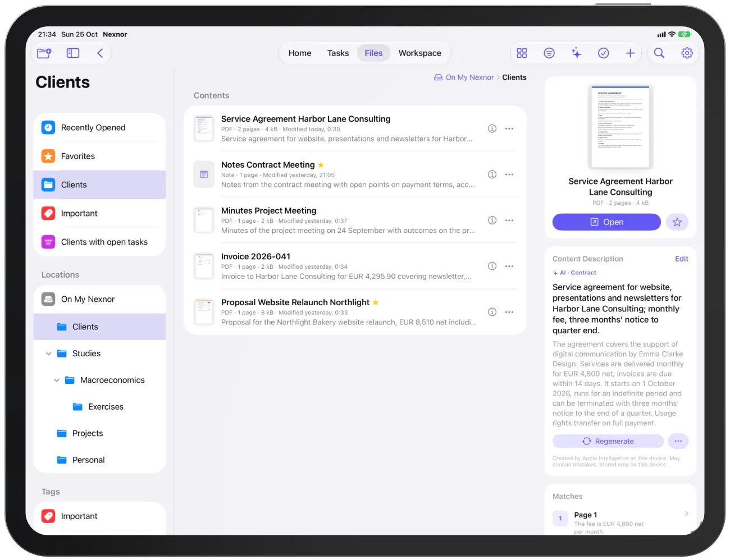Switch to the Home tab
This screenshot has height=560, width=730.
point(300,53)
